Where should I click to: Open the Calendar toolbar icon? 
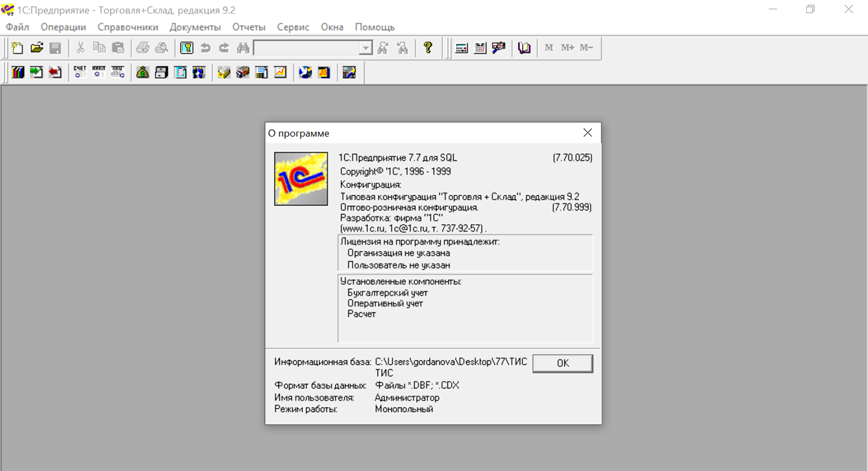click(x=481, y=48)
